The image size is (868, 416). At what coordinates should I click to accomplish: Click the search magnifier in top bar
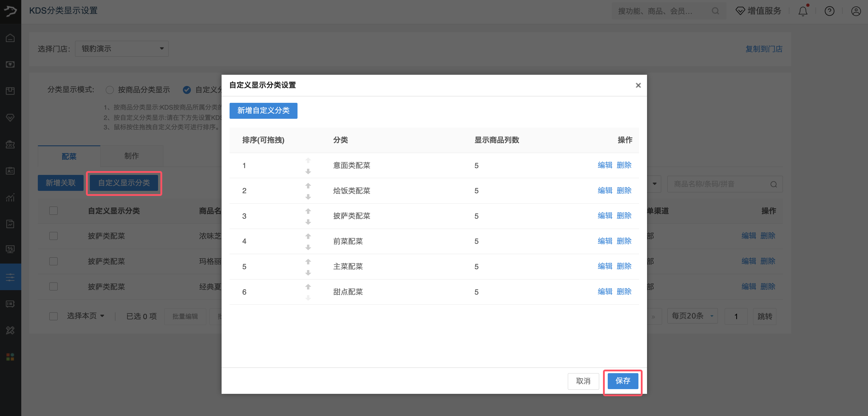tap(715, 11)
